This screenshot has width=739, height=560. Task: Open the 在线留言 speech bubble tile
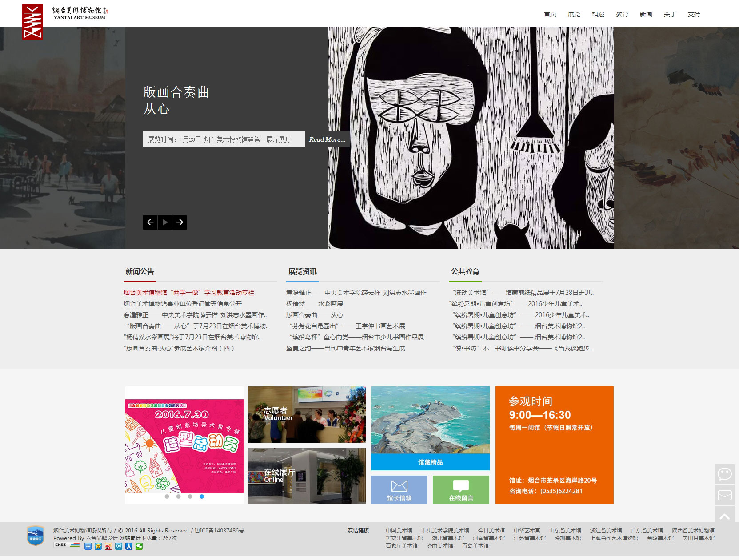pyautogui.click(x=461, y=490)
